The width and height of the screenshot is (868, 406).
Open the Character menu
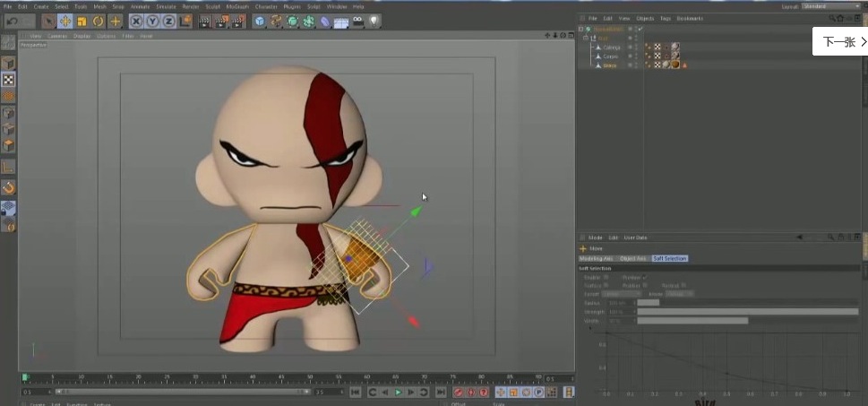[x=266, y=6]
